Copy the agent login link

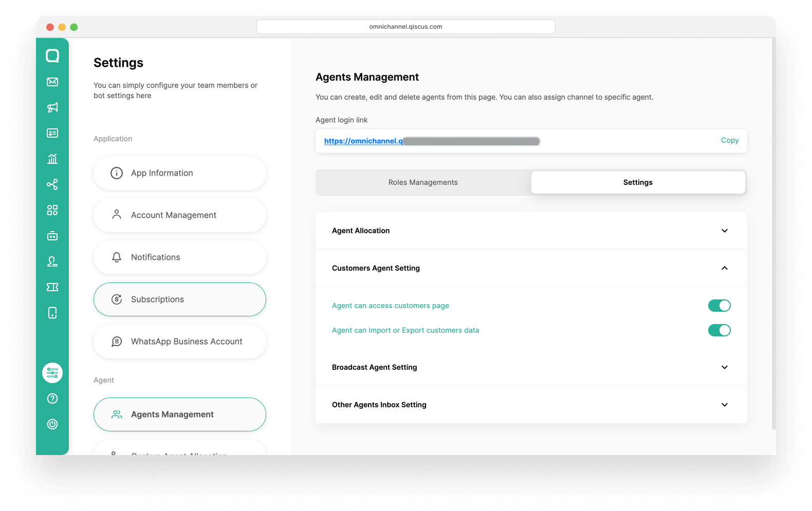click(x=730, y=140)
